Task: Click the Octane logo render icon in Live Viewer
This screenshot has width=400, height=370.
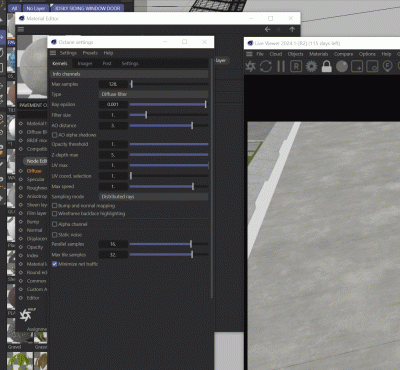Action: (x=250, y=66)
